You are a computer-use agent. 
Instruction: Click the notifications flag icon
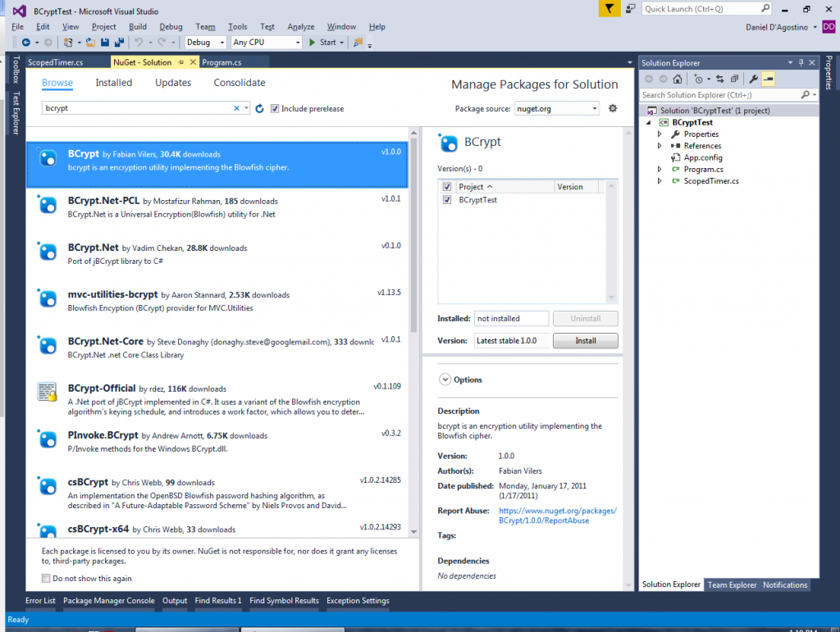point(609,9)
